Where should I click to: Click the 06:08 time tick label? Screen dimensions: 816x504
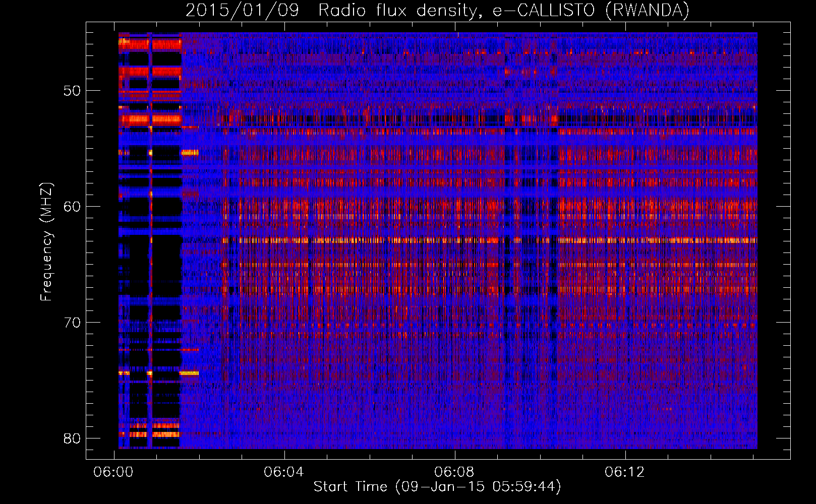coord(454,472)
